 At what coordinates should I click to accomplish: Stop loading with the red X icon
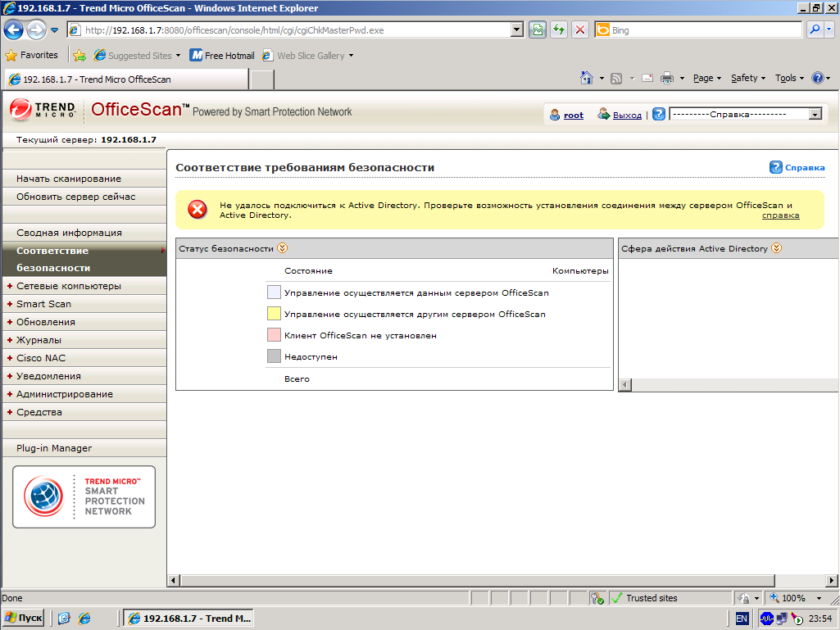pyautogui.click(x=579, y=30)
